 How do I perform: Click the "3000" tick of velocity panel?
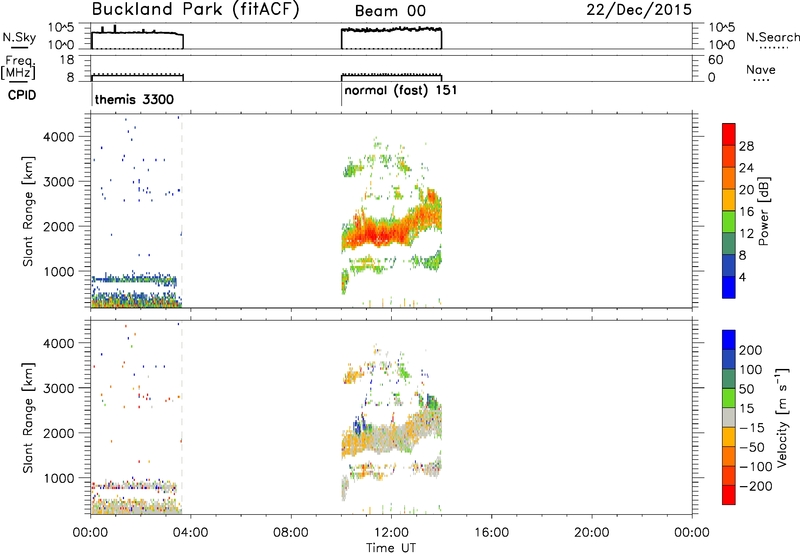[x=59, y=388]
